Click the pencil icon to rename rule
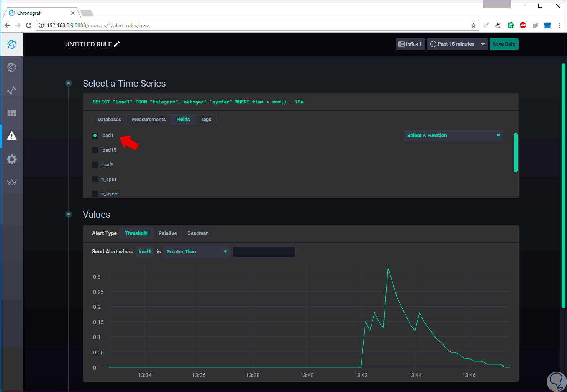This screenshot has height=392, width=567. pyautogui.click(x=117, y=44)
